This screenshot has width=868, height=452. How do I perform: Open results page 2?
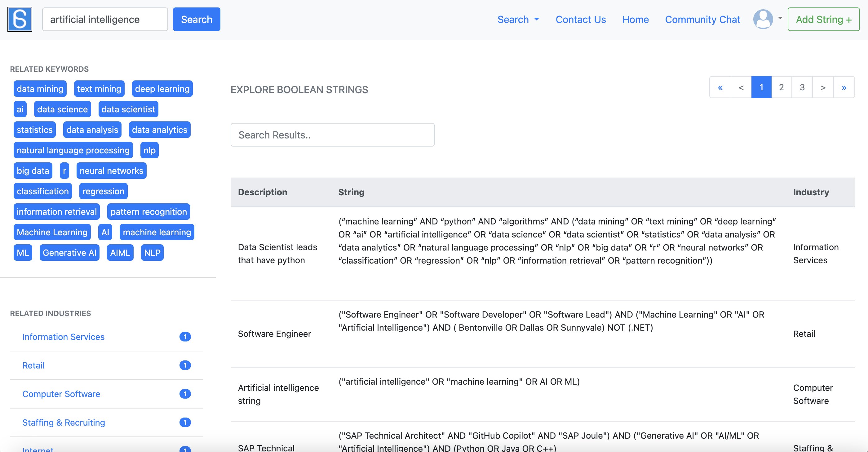pos(782,87)
